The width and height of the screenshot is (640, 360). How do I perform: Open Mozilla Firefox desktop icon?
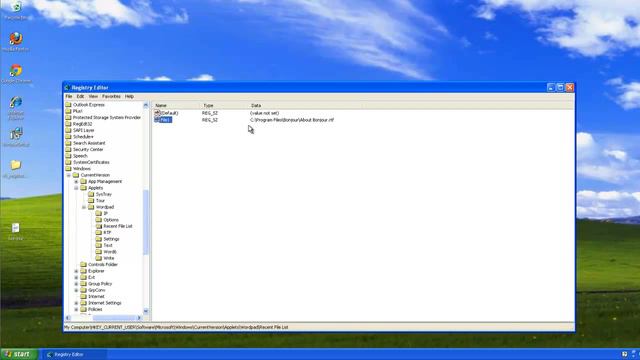16,39
